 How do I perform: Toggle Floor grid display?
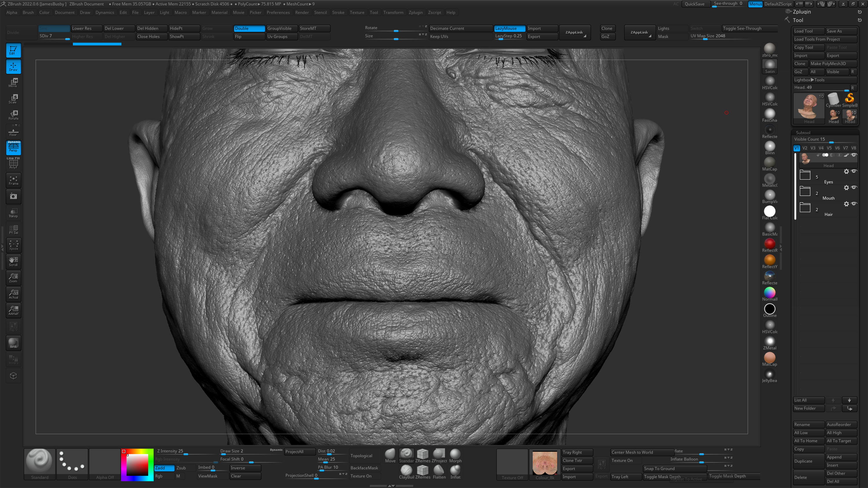click(13, 131)
